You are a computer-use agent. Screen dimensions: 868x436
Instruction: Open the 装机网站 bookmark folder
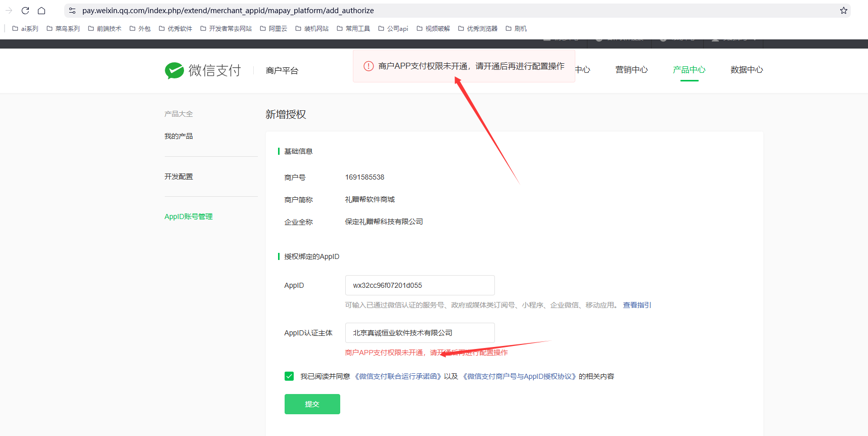tap(312, 29)
